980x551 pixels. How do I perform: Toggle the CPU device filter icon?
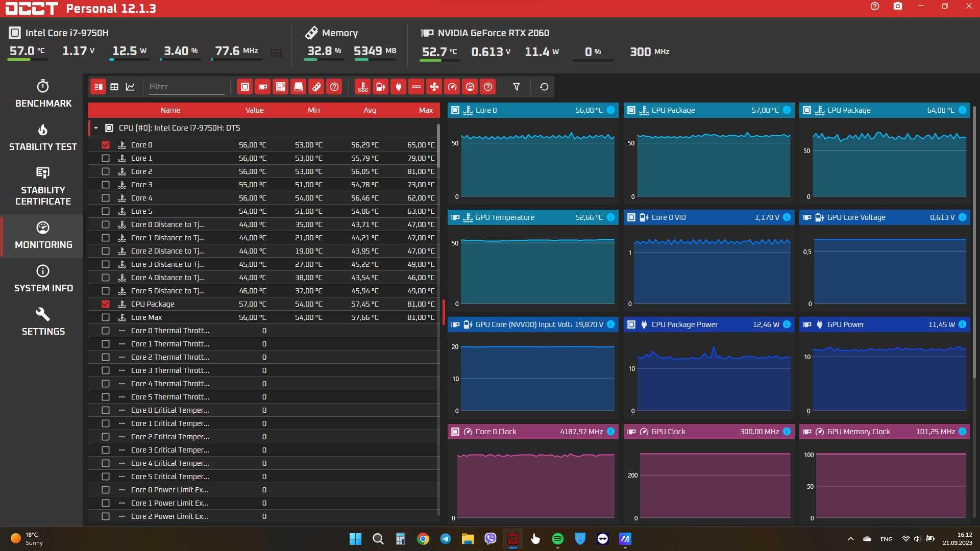pyautogui.click(x=245, y=87)
